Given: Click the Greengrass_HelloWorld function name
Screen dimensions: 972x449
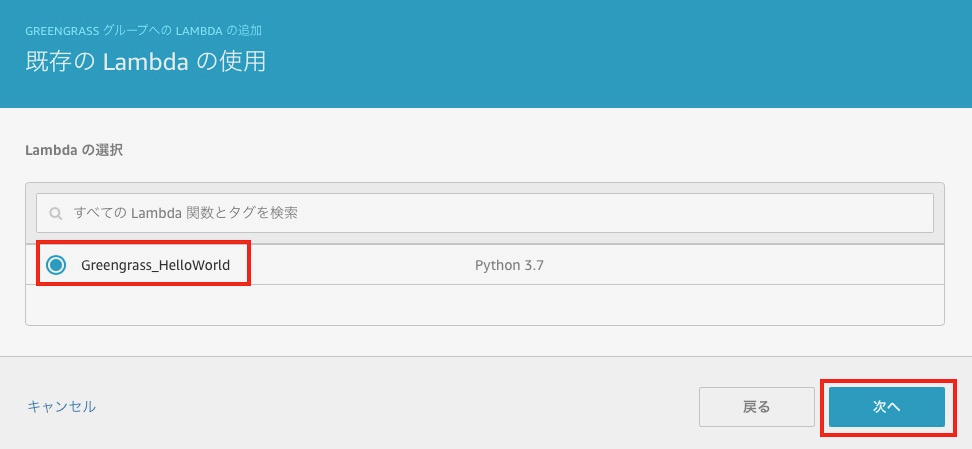Looking at the screenshot, I should click(x=155, y=265).
